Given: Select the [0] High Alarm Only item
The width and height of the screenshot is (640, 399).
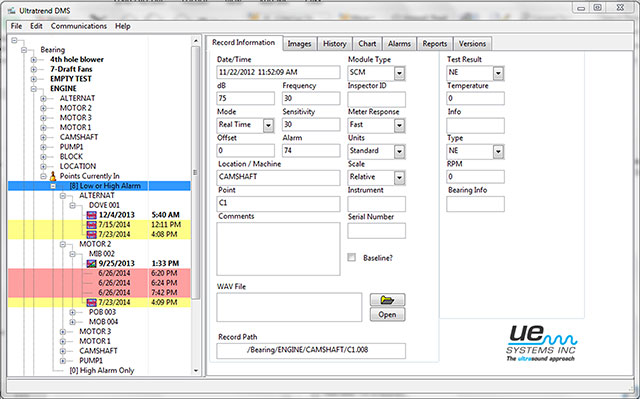Looking at the screenshot, I should [x=102, y=370].
